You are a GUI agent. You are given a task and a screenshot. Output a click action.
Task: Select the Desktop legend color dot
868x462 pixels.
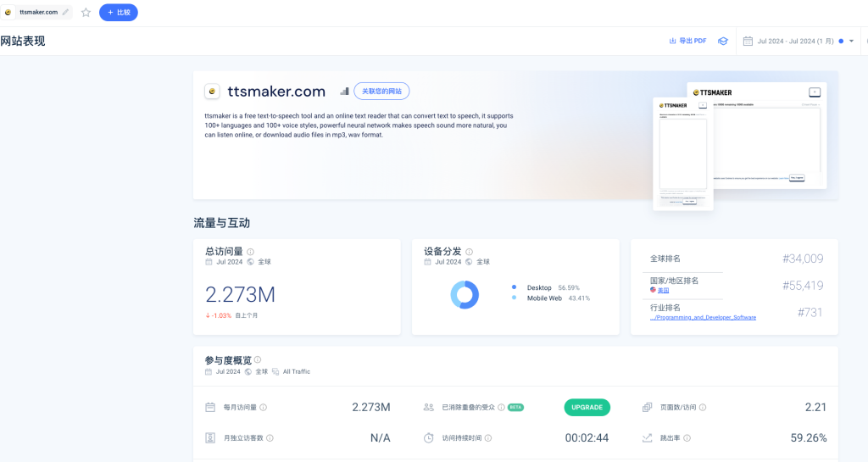click(515, 287)
